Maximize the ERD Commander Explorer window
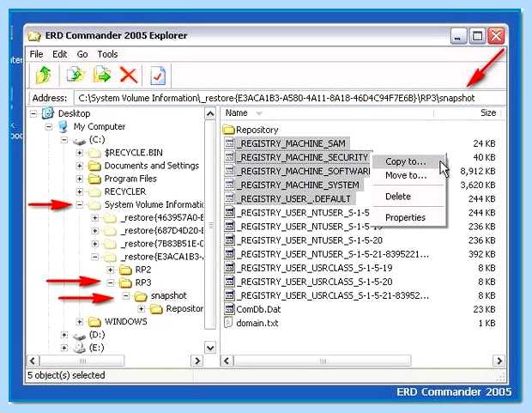Screen dimensions: 532x413 pyautogui.click(x=477, y=36)
